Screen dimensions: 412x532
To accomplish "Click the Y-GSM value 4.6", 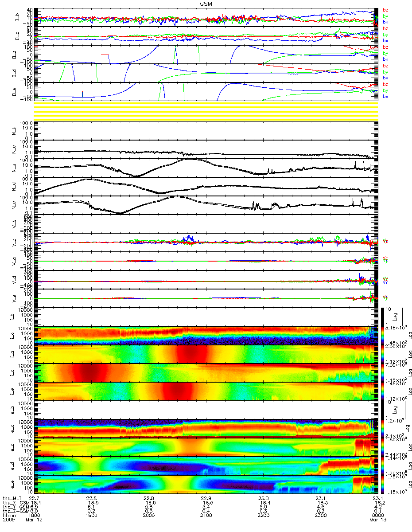I will tap(321, 507).
